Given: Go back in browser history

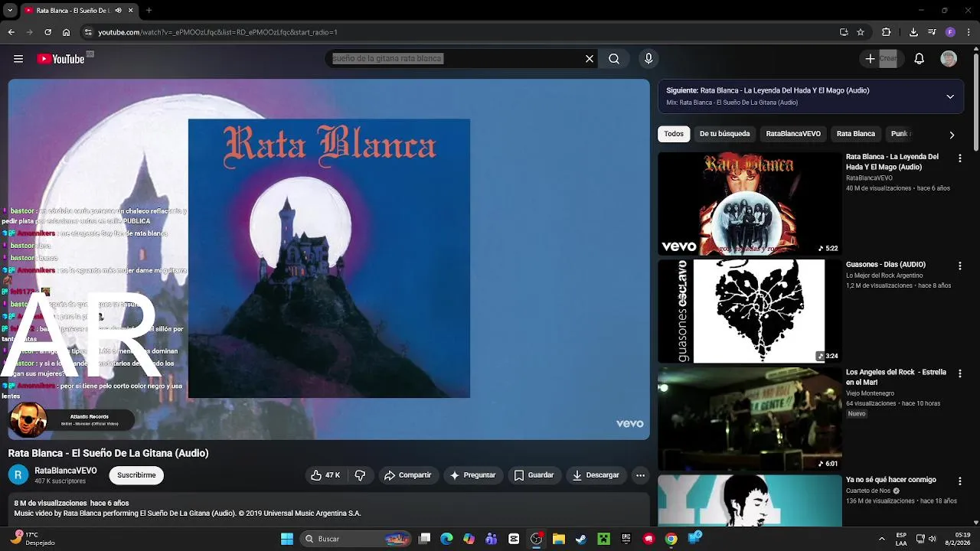Looking at the screenshot, I should pos(11,32).
